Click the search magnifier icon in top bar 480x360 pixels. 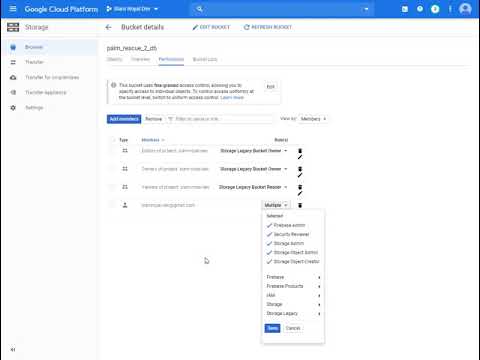pyautogui.click(x=200, y=9)
